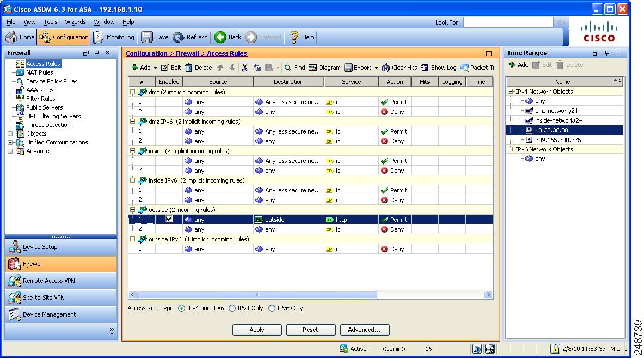The image size is (644, 358).
Task: Show Log for the selected rule
Action: 439,68
